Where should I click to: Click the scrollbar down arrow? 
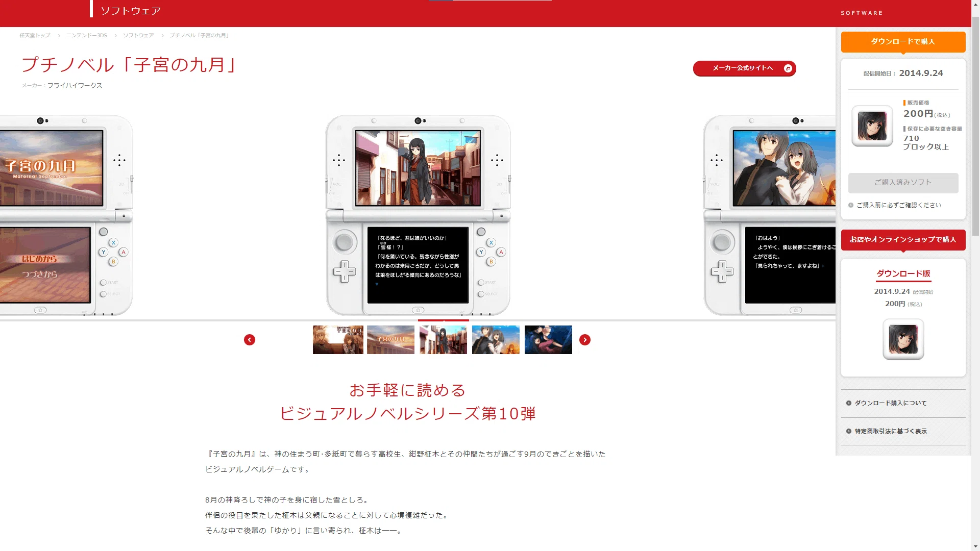coord(975,546)
